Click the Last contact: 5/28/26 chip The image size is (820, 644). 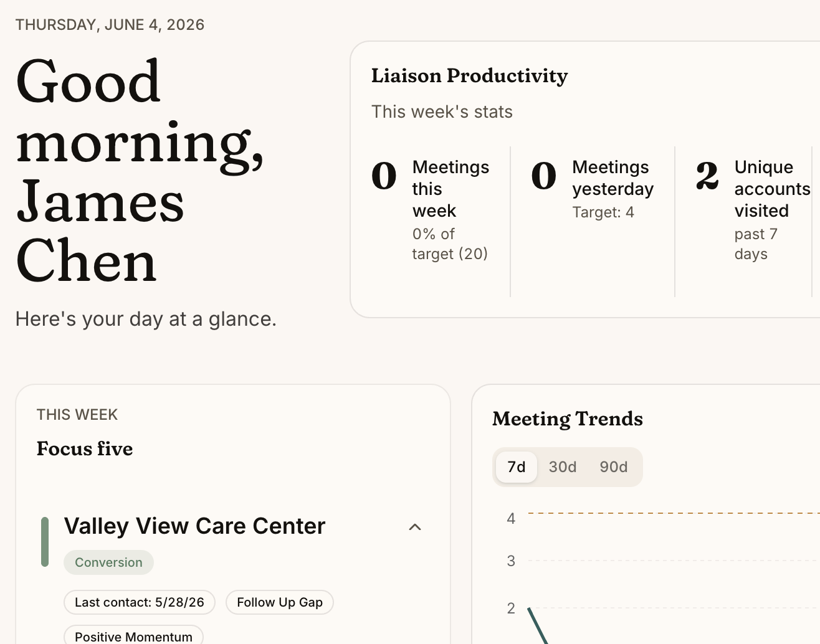coord(140,602)
